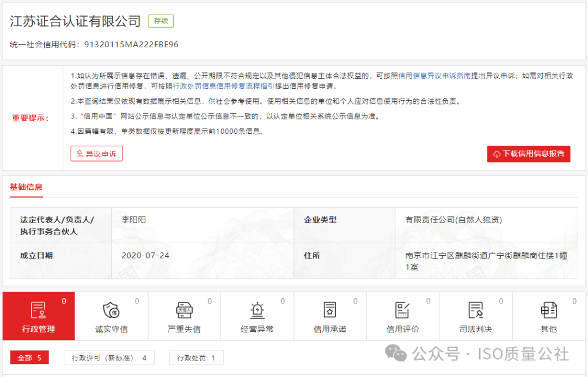This screenshot has width=588, height=377.
Task: Open the 经营异常 alert icon
Action: 257,311
